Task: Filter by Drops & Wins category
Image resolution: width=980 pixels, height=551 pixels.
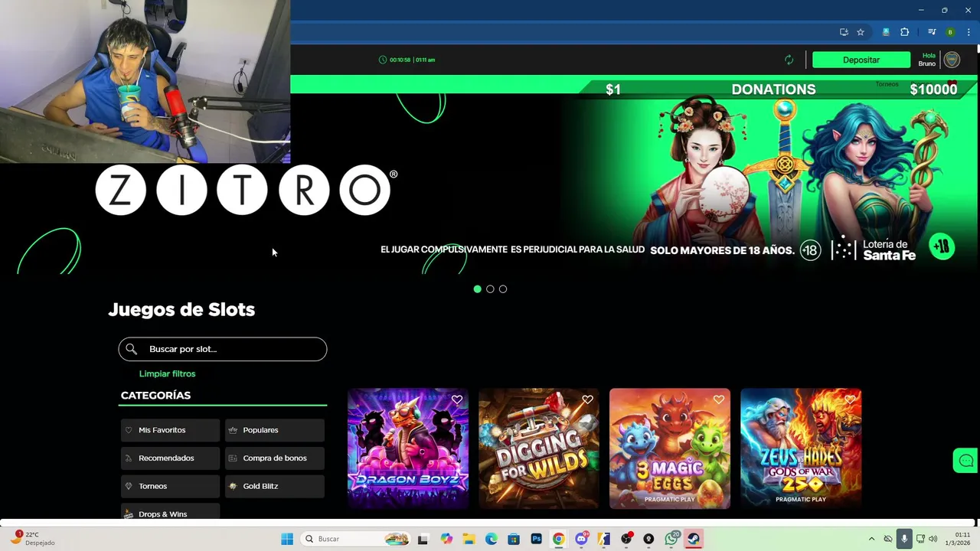Action: tap(170, 512)
